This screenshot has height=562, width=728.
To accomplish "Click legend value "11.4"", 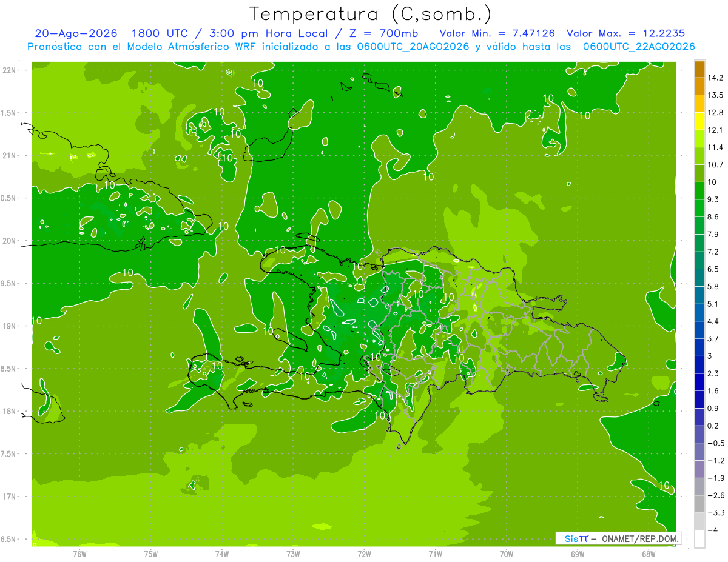I will click(x=716, y=147).
